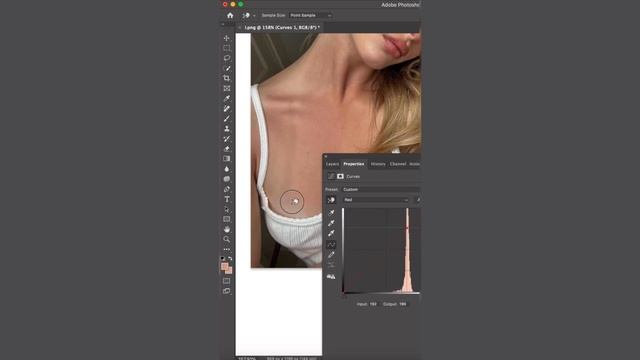Click the foreground color swatch
This screenshot has width=640, height=360.
point(224,266)
